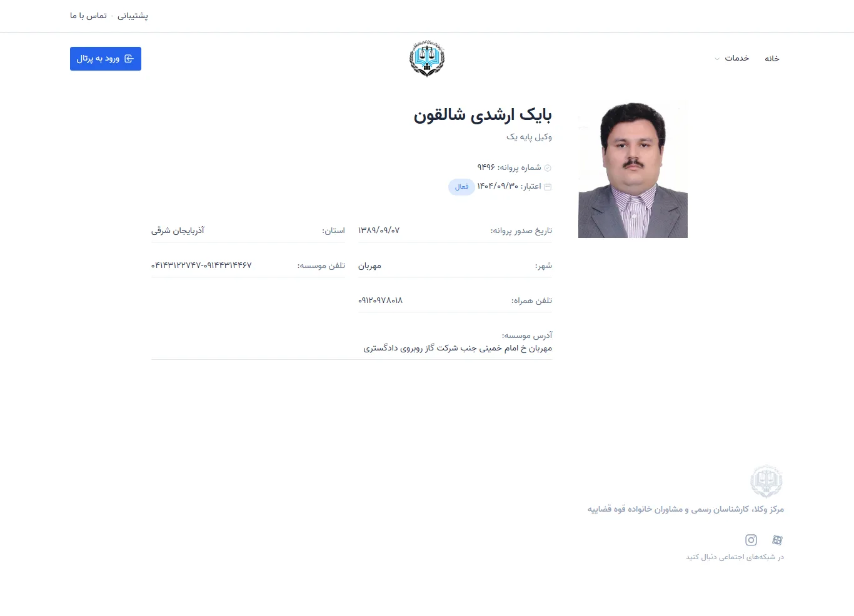Click the استان label
This screenshot has width=854, height=616.
click(333, 231)
